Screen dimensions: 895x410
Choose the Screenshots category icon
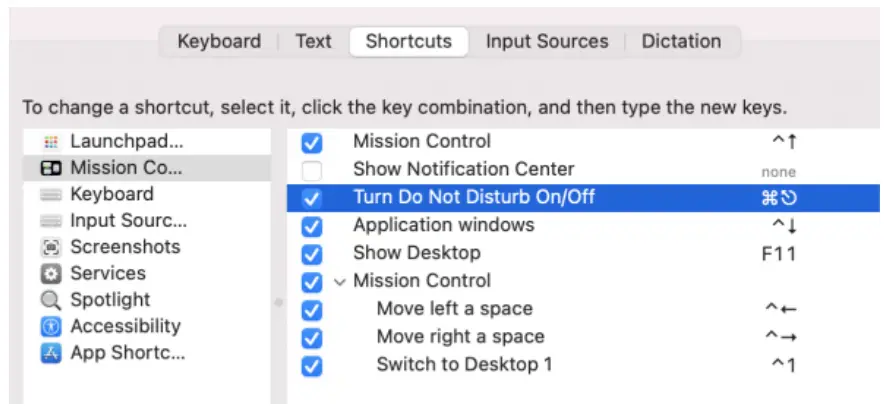(51, 247)
